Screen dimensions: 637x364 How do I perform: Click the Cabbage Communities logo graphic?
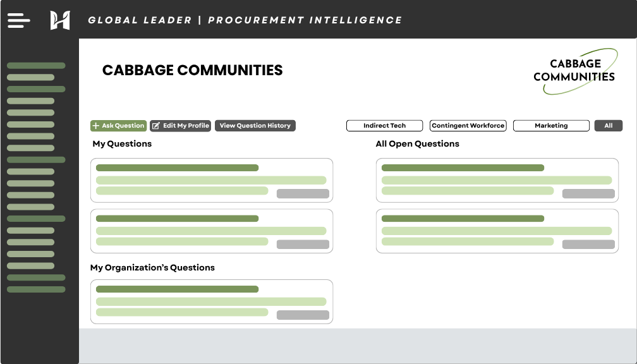[x=574, y=71]
